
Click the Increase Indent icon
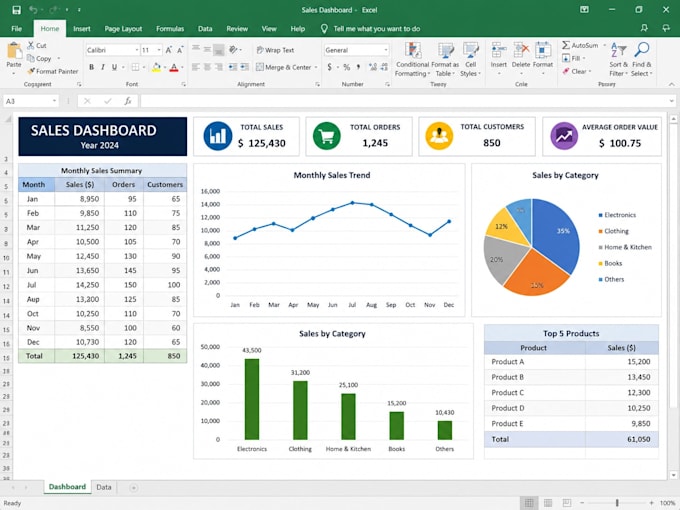[x=245, y=67]
